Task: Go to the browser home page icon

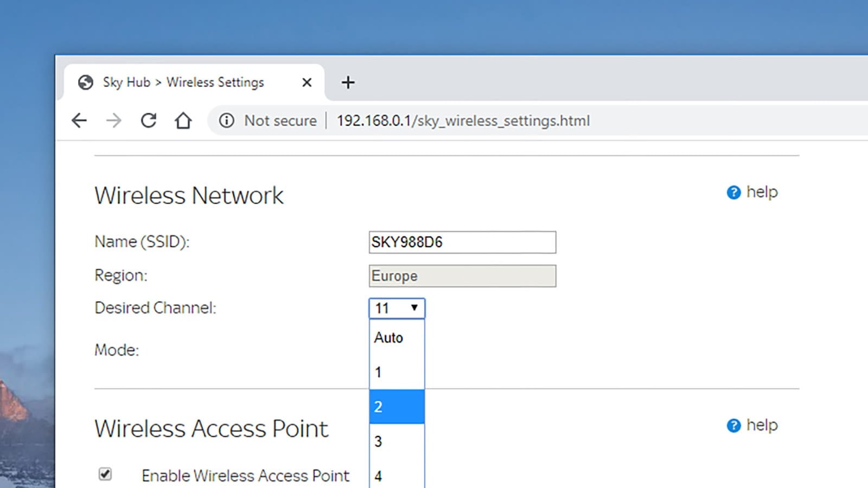Action: click(x=183, y=120)
